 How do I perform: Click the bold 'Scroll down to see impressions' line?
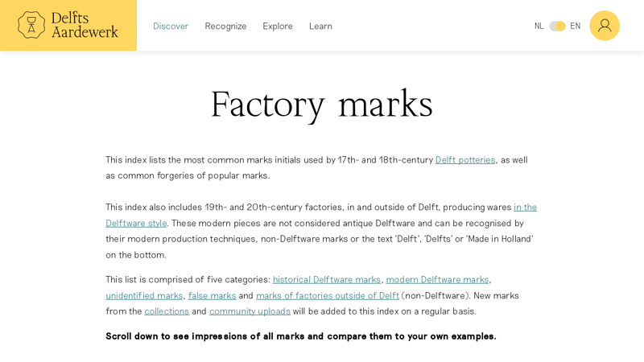pyautogui.click(x=300, y=336)
